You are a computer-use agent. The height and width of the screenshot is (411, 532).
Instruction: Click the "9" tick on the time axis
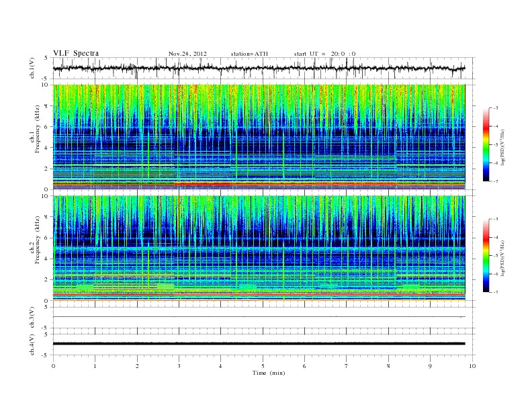[430, 366]
